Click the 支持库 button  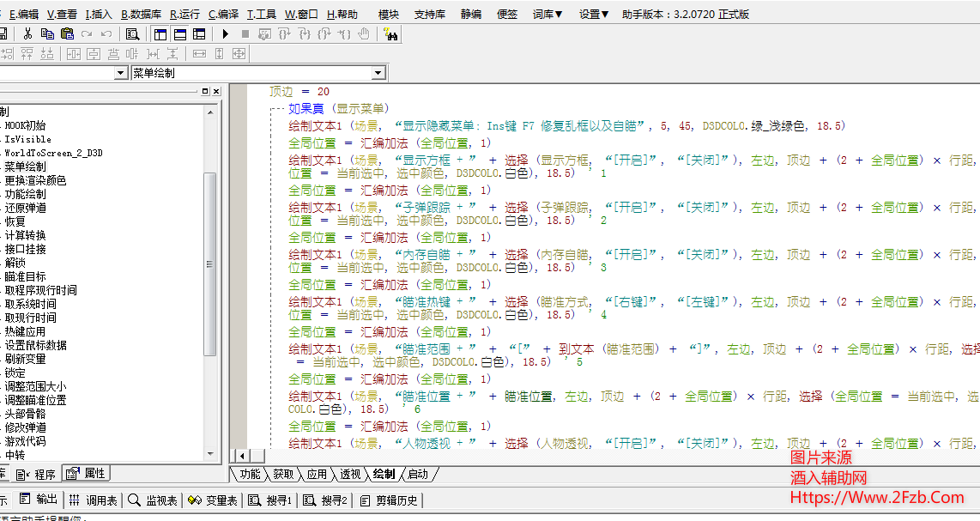tap(429, 14)
